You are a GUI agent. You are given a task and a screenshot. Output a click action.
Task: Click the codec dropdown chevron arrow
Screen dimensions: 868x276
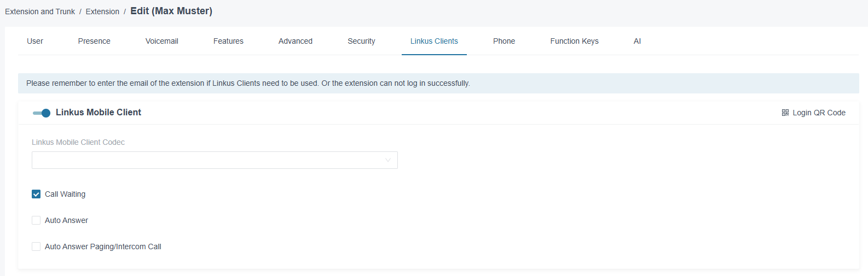pos(388,160)
